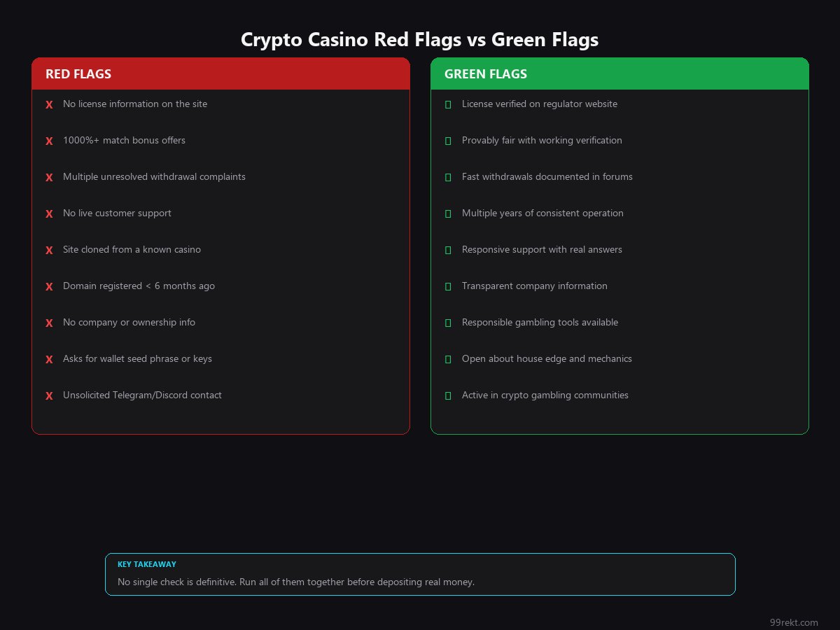Open the 99rekt.com link
This screenshot has height=630, width=840.
(794, 622)
